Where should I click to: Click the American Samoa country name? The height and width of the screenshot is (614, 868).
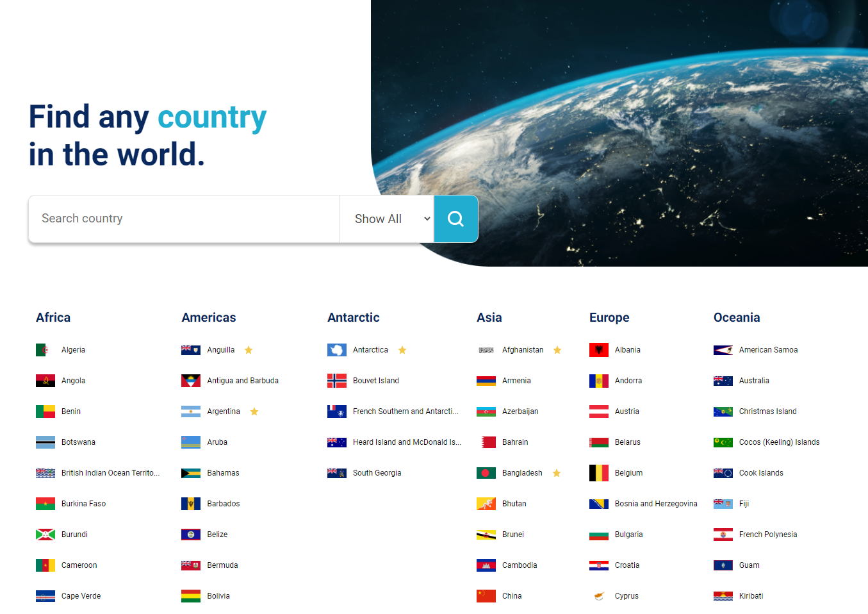pyautogui.click(x=769, y=350)
